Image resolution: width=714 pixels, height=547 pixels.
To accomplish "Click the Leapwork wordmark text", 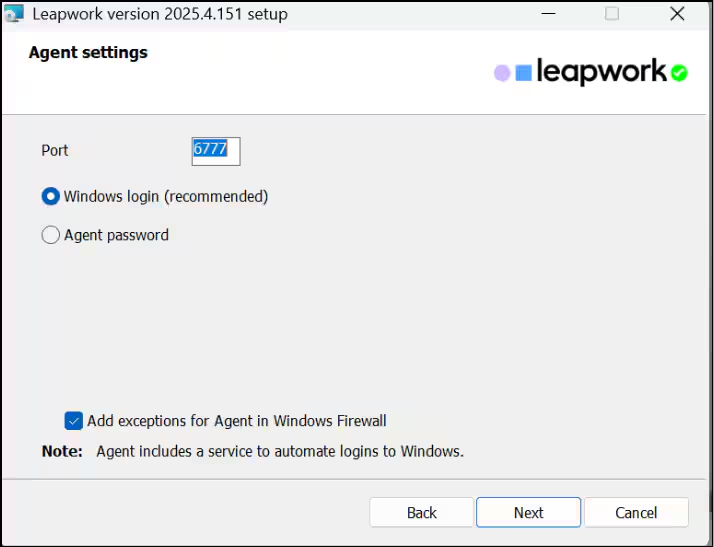I will 601,71.
